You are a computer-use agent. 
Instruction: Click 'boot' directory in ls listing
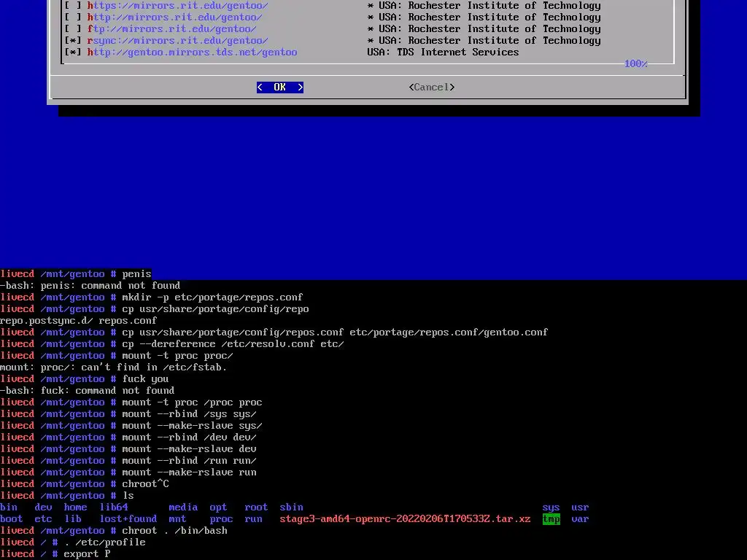point(12,519)
